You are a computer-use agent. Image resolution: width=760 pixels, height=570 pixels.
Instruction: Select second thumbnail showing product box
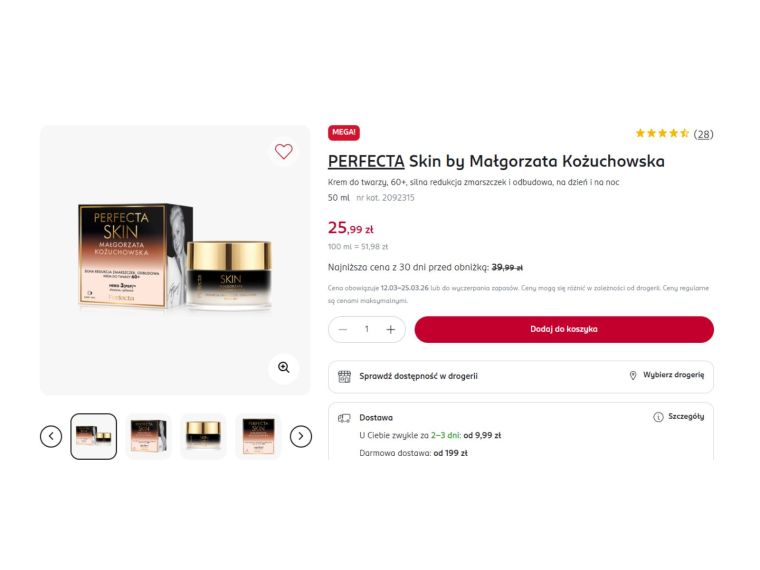click(148, 436)
